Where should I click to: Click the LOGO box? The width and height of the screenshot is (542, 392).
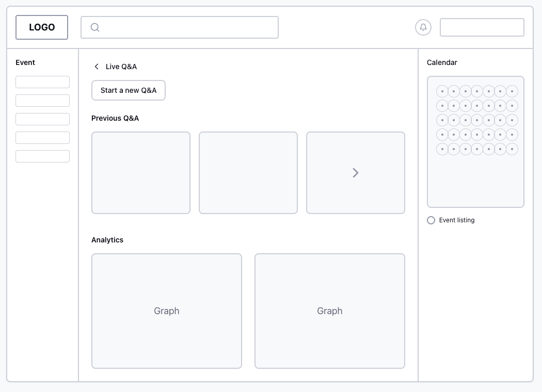pyautogui.click(x=42, y=27)
